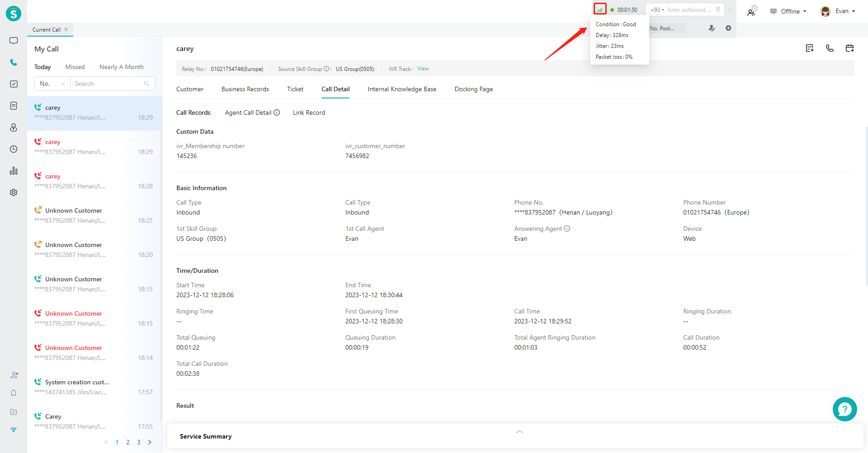Select the Link Record sub-tab
868x453 pixels.
[309, 112]
